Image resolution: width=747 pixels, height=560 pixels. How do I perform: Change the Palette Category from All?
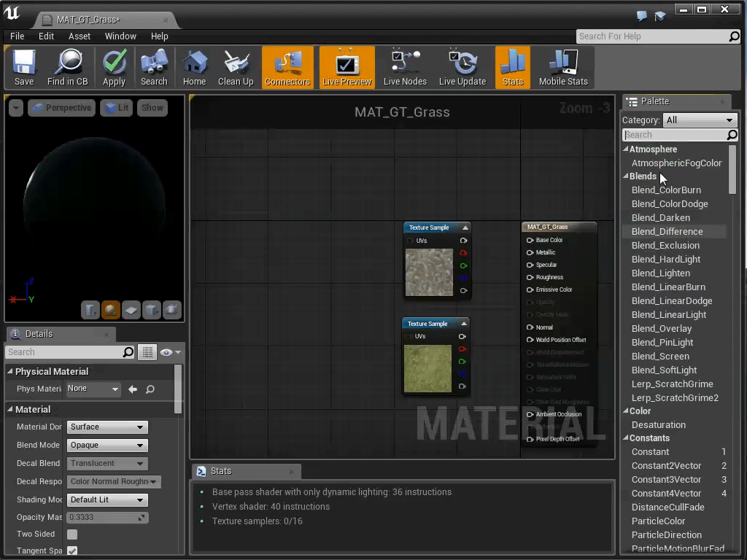click(x=700, y=120)
